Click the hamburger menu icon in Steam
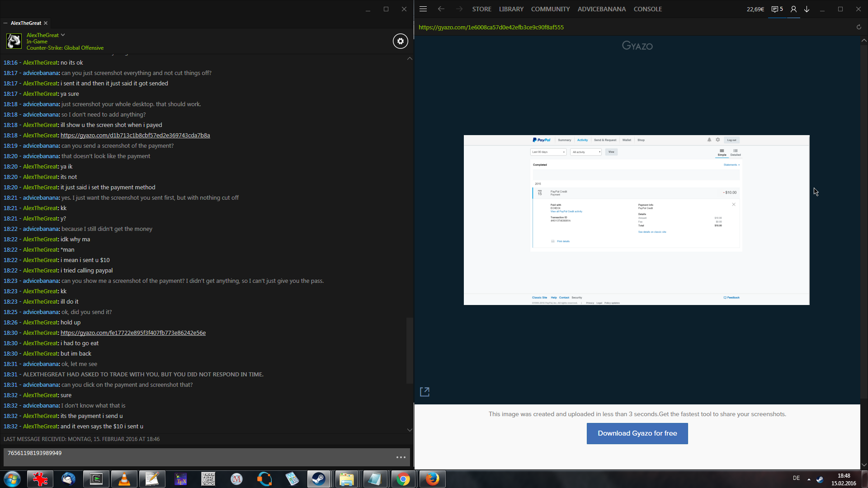 tap(423, 9)
